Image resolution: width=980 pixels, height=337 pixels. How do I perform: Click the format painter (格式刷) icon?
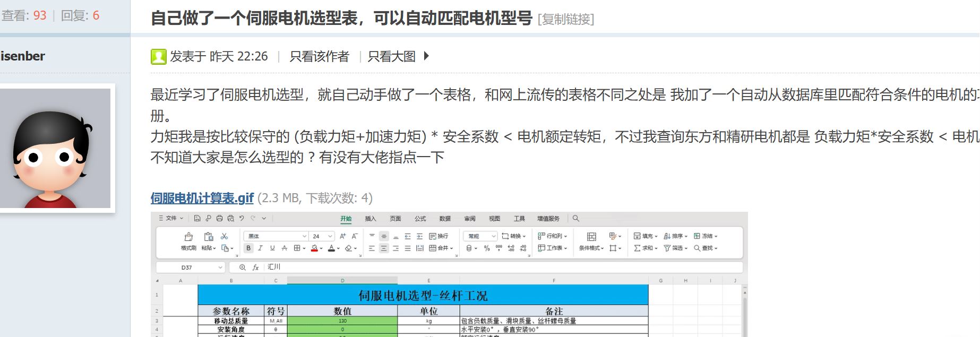tap(188, 237)
